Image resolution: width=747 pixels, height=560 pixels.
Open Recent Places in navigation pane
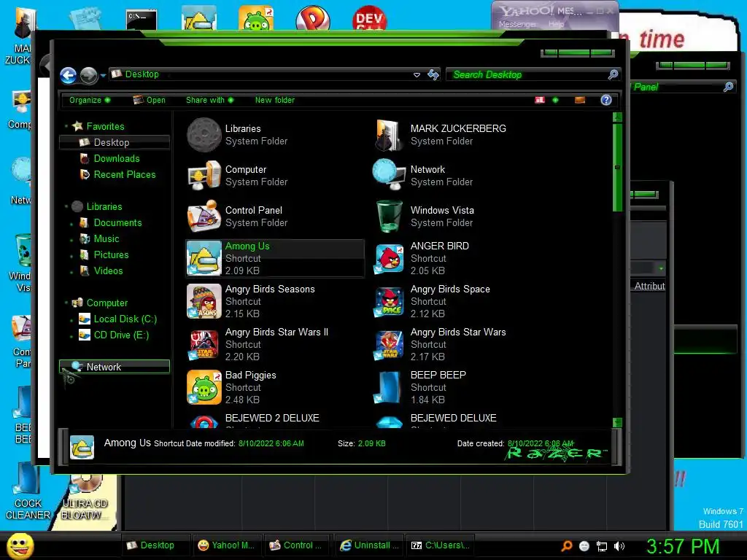pos(125,175)
